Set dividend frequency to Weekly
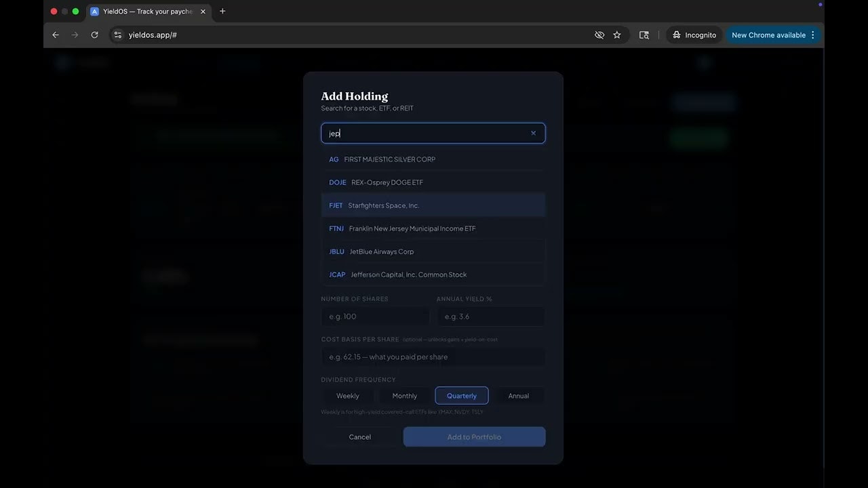The height and width of the screenshot is (488, 868). pyautogui.click(x=348, y=396)
